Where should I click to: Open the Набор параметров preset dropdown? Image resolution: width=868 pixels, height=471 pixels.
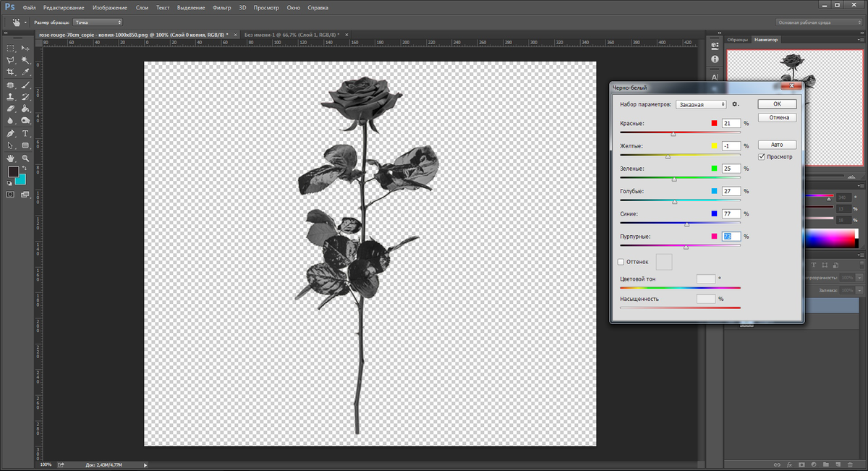click(701, 104)
